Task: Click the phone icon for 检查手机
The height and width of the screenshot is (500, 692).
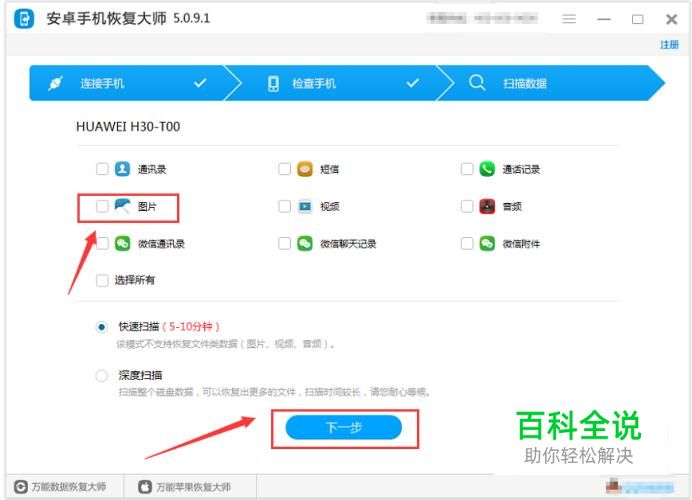Action: point(274,83)
